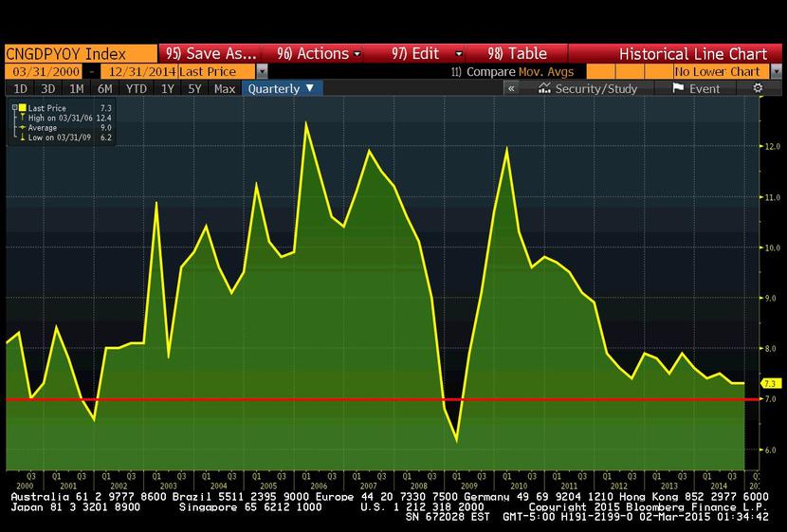This screenshot has width=787, height=532.
Task: Switch the range to 5Y
Action: point(194,88)
